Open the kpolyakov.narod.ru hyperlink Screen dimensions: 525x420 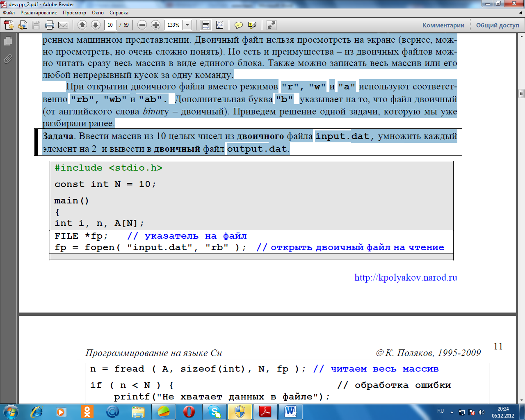pyautogui.click(x=405, y=278)
